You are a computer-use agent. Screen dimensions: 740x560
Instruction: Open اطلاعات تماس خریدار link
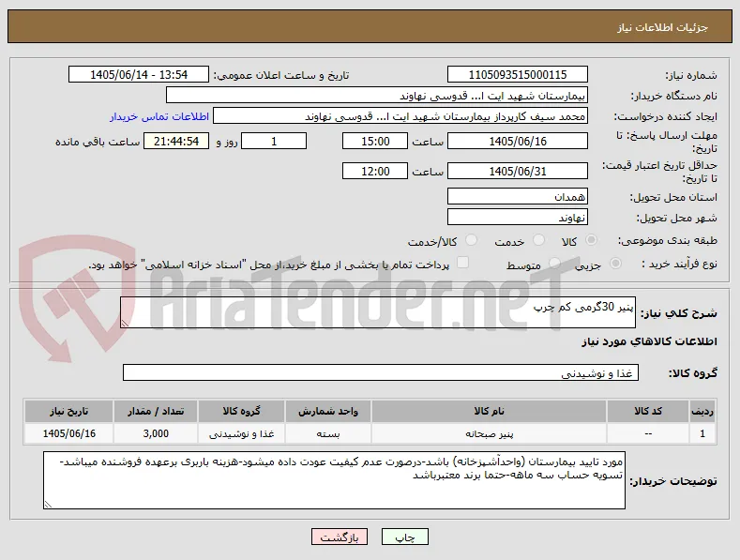pyautogui.click(x=159, y=116)
